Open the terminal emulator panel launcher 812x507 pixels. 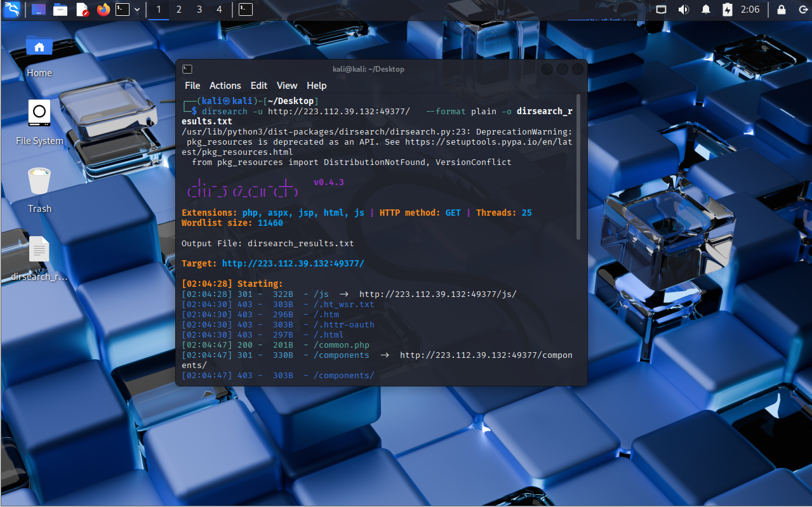tap(123, 10)
